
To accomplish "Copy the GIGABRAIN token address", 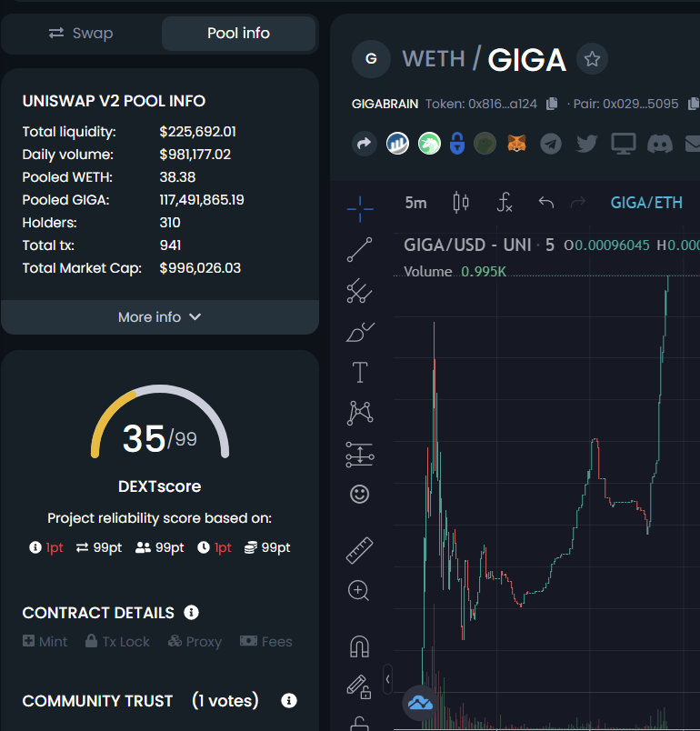I will (552, 104).
